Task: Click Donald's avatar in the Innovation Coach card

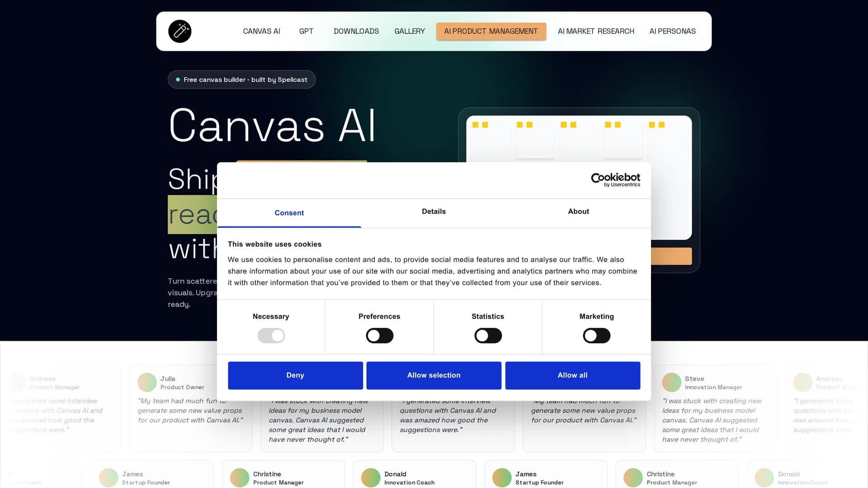Action: click(x=371, y=478)
